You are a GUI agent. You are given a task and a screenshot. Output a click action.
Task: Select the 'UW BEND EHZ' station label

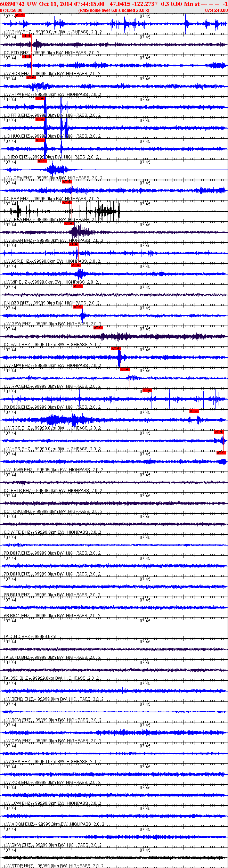click(18, 699)
